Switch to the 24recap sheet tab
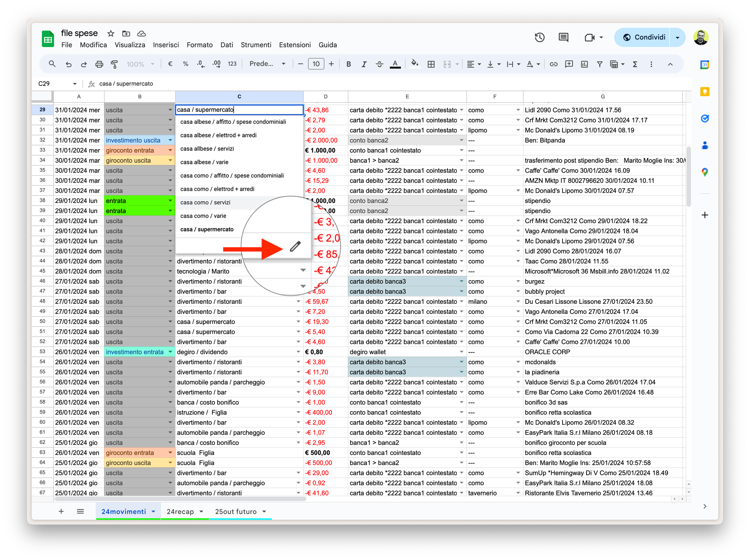The width and height of the screenshot is (750, 560). 180,512
